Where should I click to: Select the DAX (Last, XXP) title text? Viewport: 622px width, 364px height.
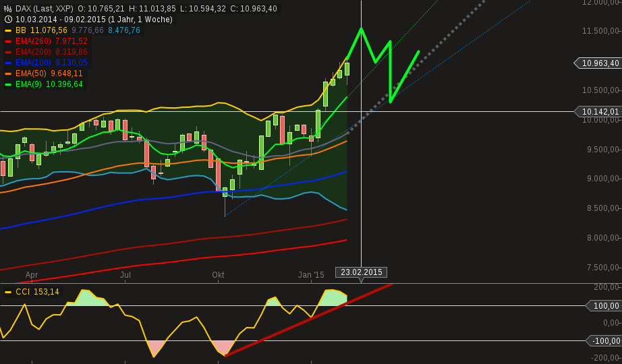(x=45, y=9)
